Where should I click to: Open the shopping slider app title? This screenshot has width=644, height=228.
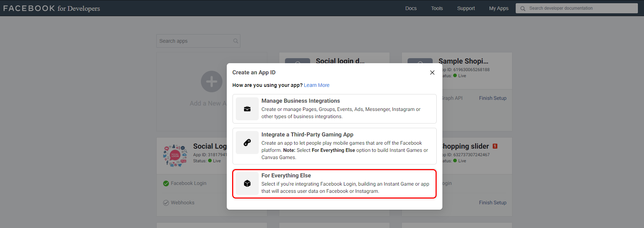tap(466, 146)
